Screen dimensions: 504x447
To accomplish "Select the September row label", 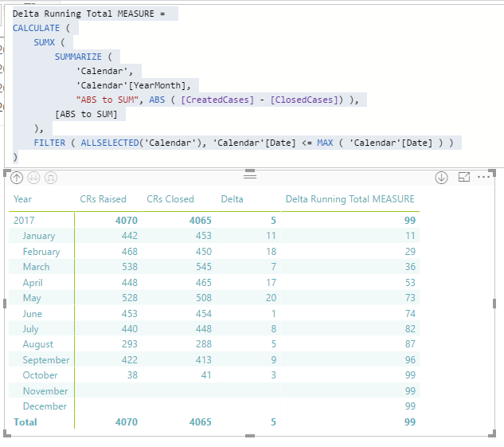I will point(46,360).
